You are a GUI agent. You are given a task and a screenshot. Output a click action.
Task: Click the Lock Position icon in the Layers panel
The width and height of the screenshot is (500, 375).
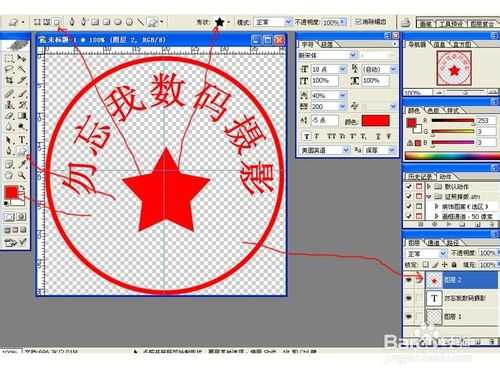tap(445, 265)
